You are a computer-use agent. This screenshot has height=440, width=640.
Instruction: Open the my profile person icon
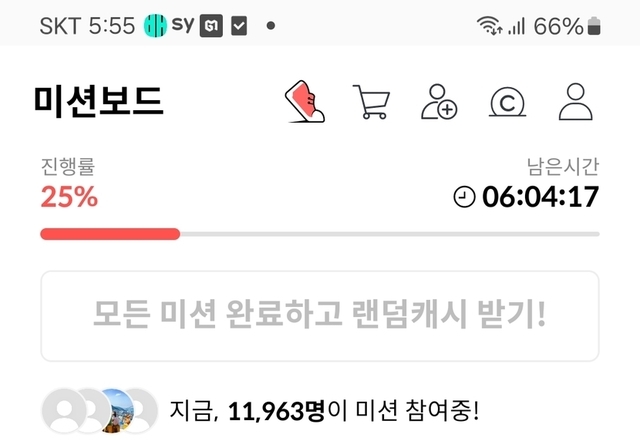pyautogui.click(x=576, y=102)
